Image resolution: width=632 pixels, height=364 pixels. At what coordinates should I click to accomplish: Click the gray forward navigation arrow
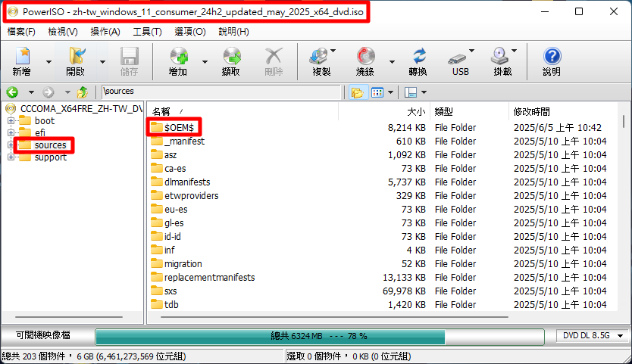(x=48, y=92)
